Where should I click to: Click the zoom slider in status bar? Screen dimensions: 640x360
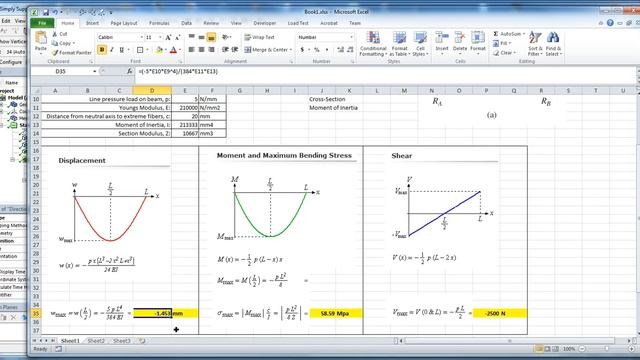pos(606,349)
